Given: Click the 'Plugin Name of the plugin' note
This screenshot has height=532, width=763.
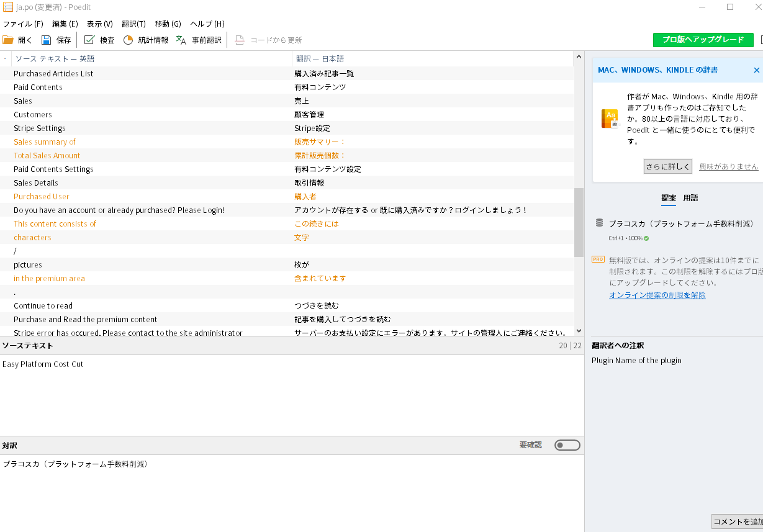Looking at the screenshot, I should click(x=636, y=360).
